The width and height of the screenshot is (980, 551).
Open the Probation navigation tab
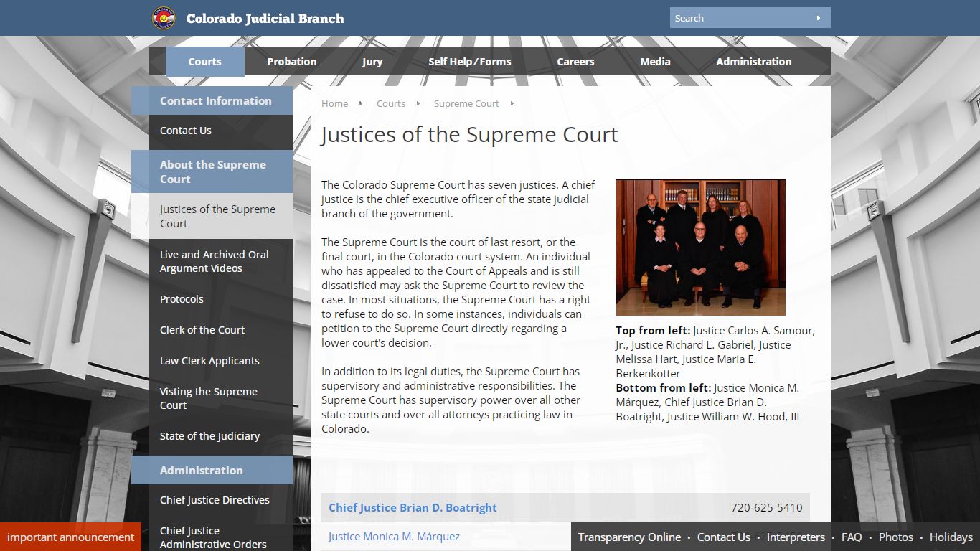[x=292, y=62]
